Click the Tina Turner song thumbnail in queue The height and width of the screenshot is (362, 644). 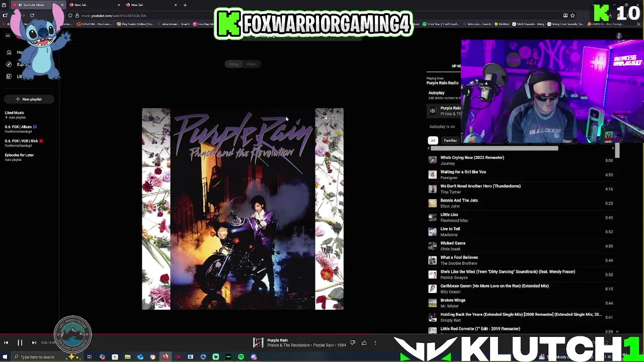point(432,189)
